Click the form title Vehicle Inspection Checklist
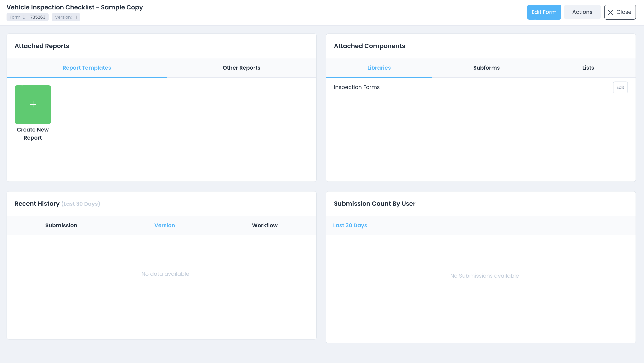Image resolution: width=644 pixels, height=363 pixels. click(x=75, y=7)
